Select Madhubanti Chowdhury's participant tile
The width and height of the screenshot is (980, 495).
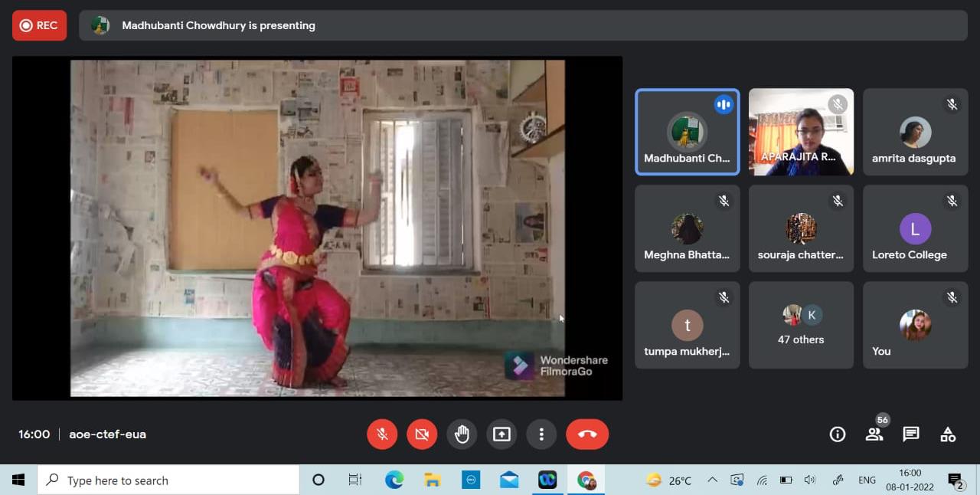[x=687, y=133]
